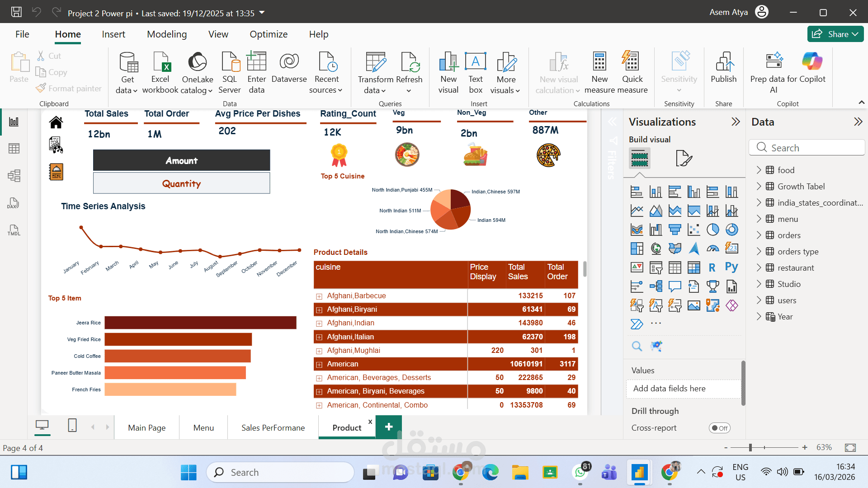This screenshot has height=488, width=868.
Task: Click the home icon on report canvas
Action: [56, 122]
